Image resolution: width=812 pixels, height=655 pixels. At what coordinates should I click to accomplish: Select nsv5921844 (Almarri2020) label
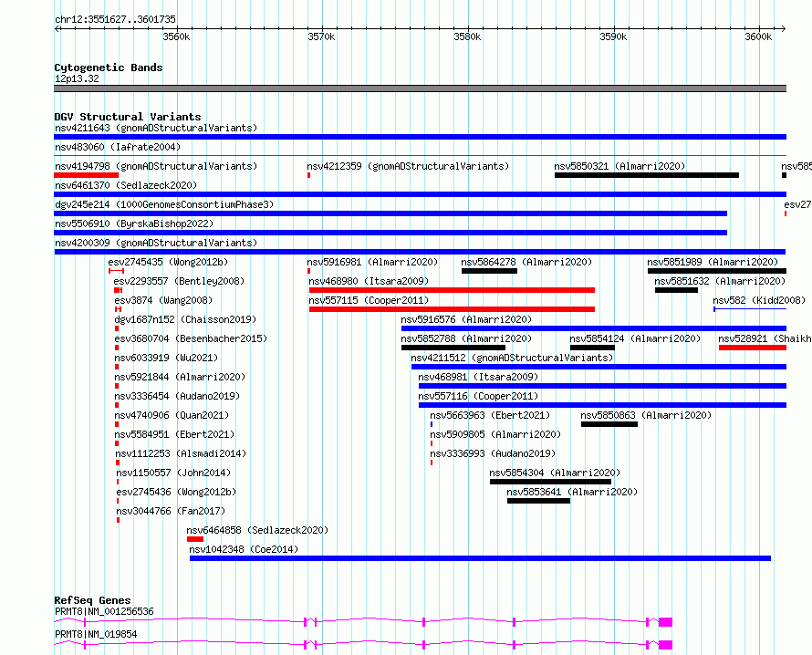click(180, 377)
